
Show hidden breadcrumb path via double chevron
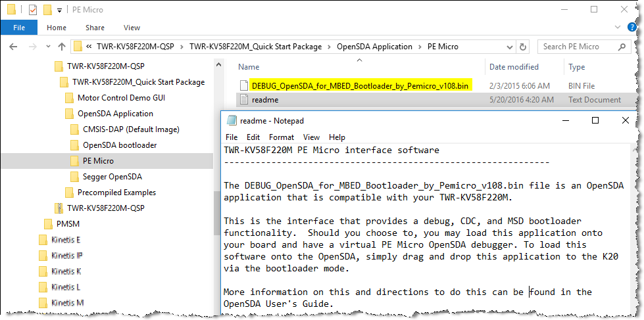(89, 47)
